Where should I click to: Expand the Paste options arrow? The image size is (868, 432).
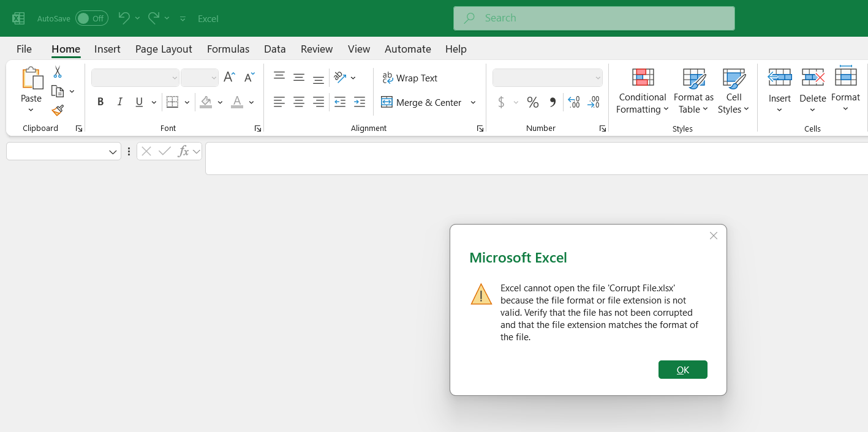(x=31, y=110)
